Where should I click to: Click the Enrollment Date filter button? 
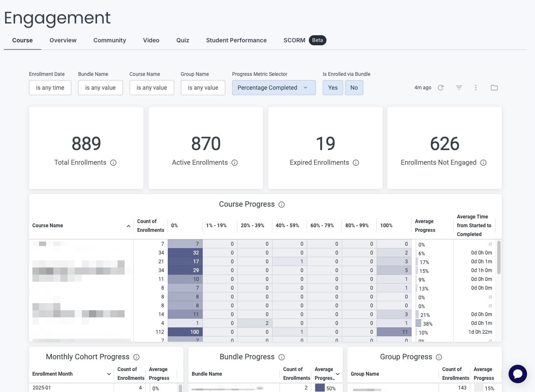click(50, 88)
